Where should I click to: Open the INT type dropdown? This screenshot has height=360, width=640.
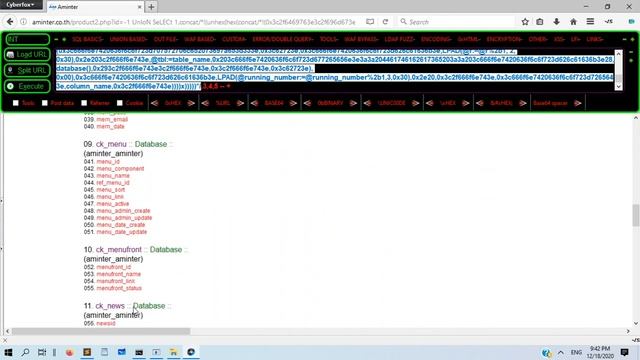point(27,39)
